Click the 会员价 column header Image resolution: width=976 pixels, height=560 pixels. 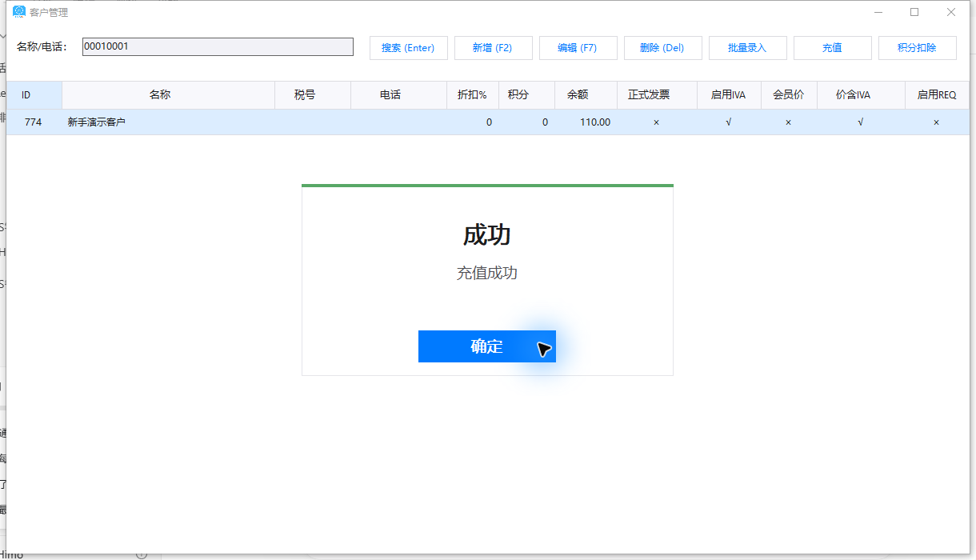789,95
